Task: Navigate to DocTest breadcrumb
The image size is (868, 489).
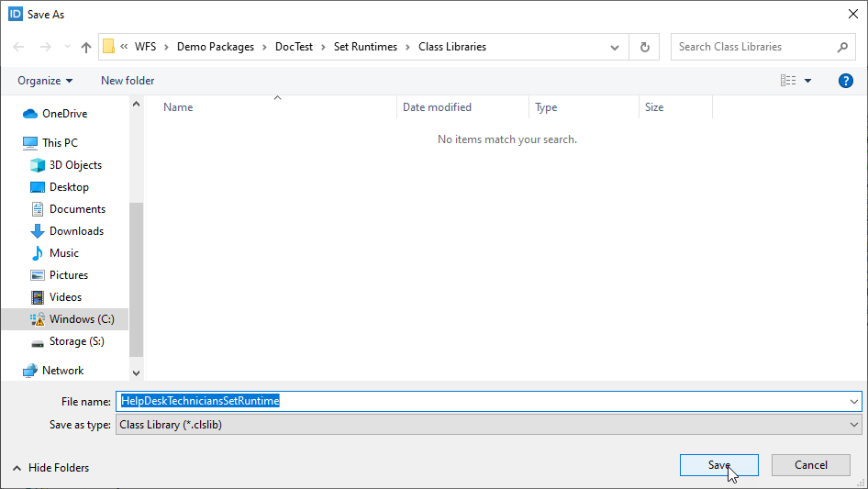Action: coord(294,47)
